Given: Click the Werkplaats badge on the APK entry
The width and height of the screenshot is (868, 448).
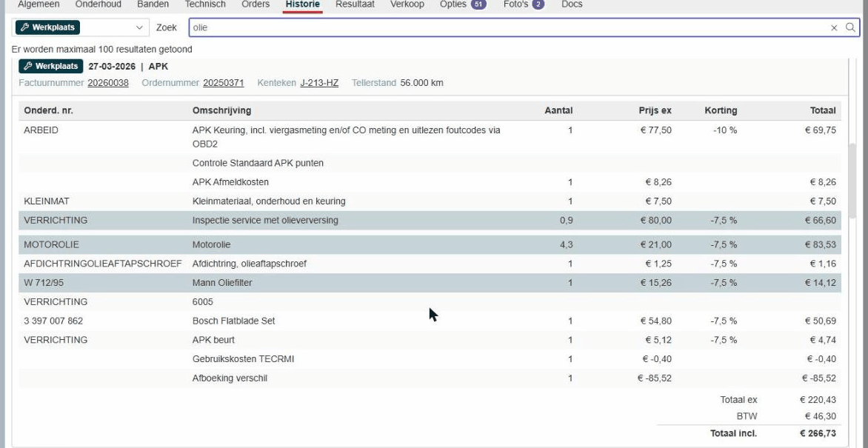Looking at the screenshot, I should coord(51,67).
